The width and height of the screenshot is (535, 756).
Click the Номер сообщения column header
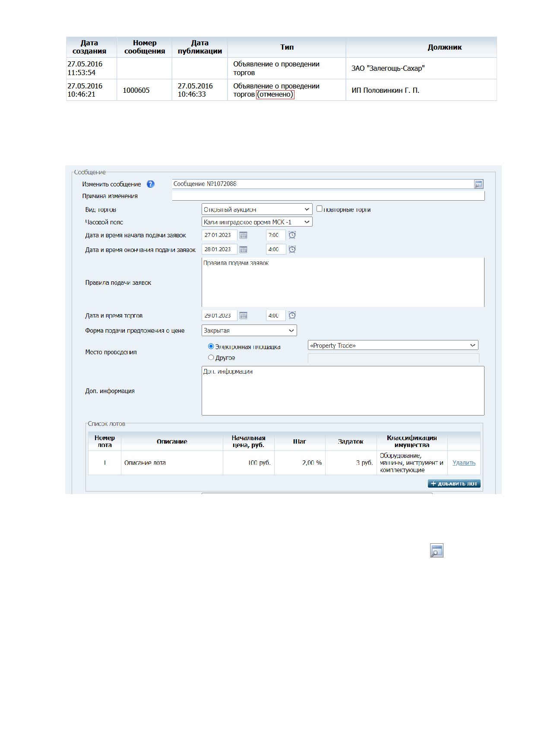click(x=145, y=47)
